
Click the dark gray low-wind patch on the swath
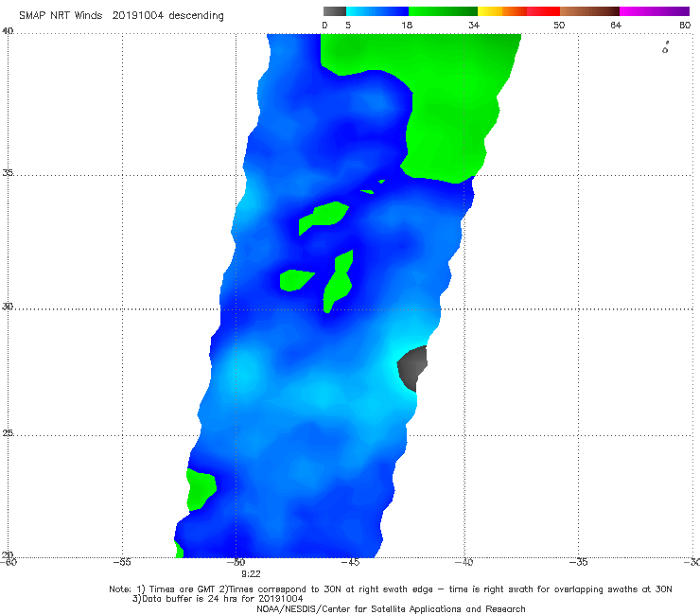(x=412, y=366)
